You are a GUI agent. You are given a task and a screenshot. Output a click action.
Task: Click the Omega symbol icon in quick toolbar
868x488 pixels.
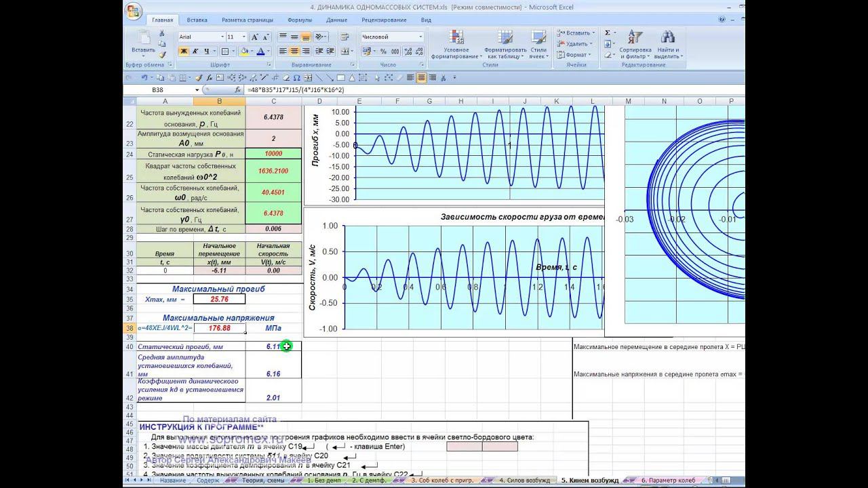point(297,78)
